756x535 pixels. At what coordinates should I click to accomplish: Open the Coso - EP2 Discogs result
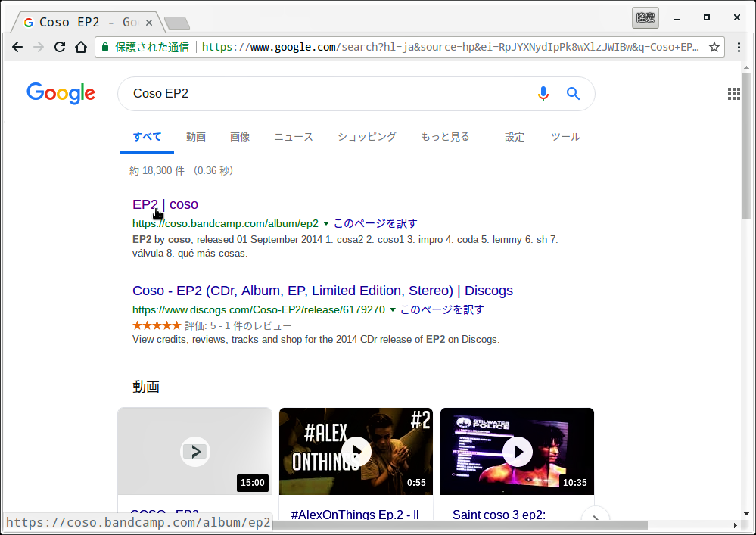[x=322, y=291]
